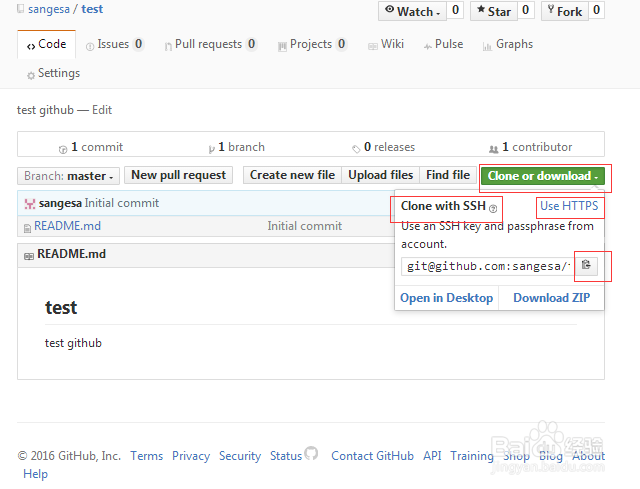View the 0 releases page
Image resolution: width=640 pixels, height=489 pixels.
(384, 147)
